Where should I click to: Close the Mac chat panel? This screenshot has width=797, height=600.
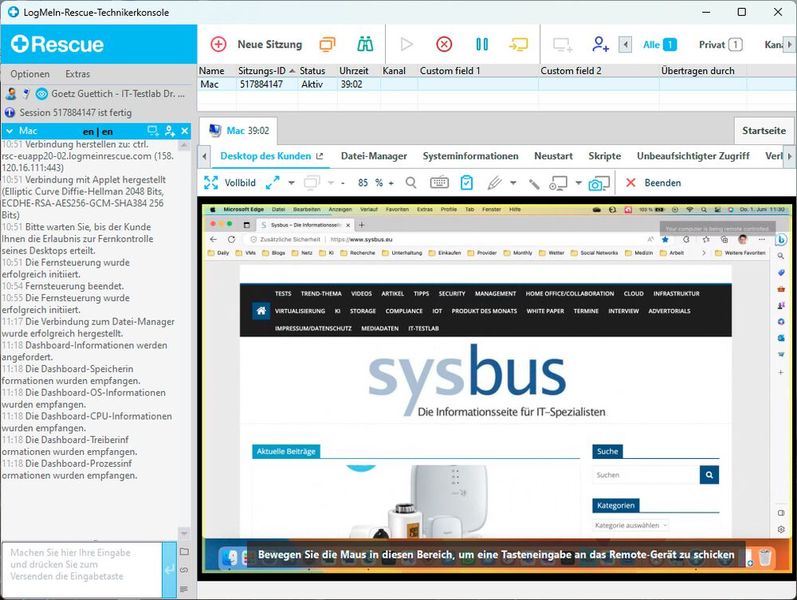coord(185,131)
